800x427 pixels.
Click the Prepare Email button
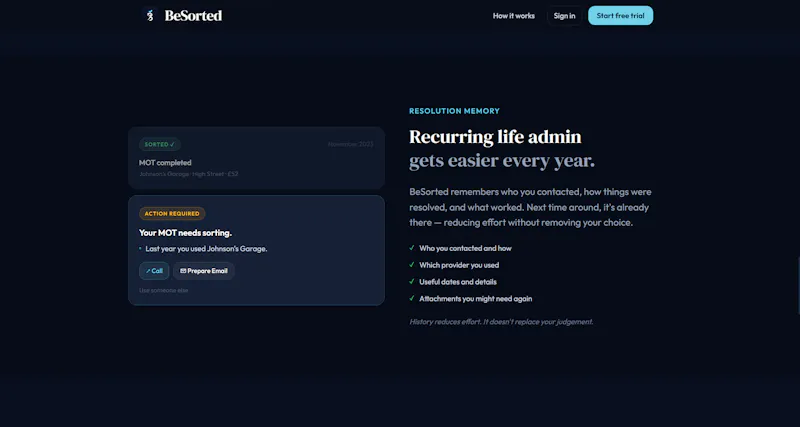point(204,271)
